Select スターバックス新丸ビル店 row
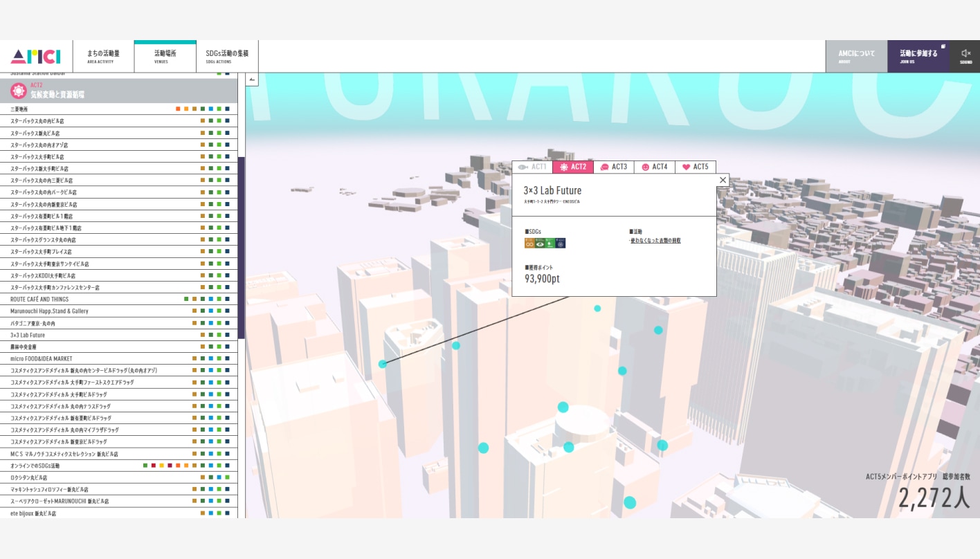The width and height of the screenshot is (980, 559). (119, 133)
